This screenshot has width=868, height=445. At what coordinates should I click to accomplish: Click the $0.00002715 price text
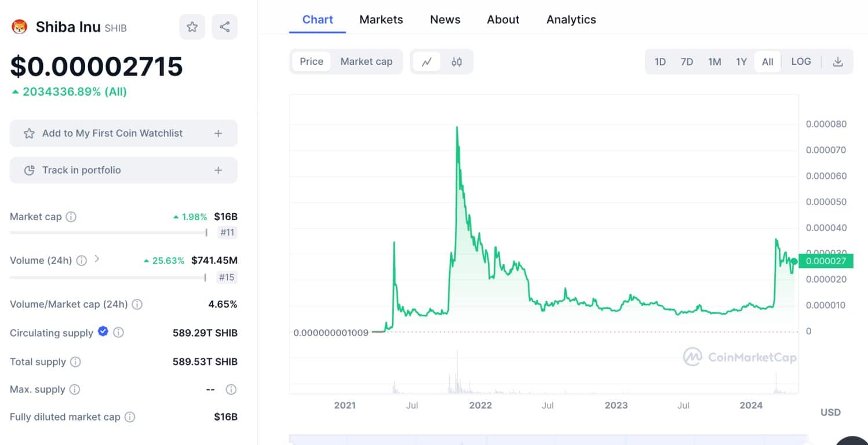click(96, 67)
